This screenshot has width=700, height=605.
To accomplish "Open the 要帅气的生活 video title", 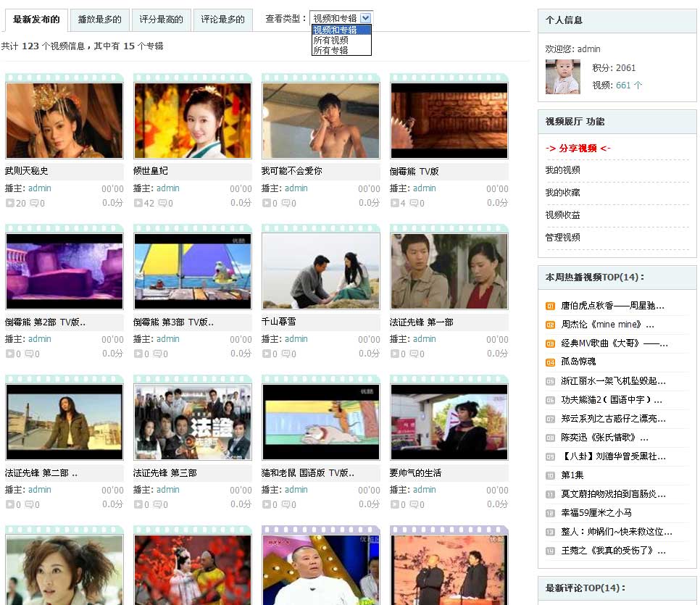I will [x=416, y=473].
